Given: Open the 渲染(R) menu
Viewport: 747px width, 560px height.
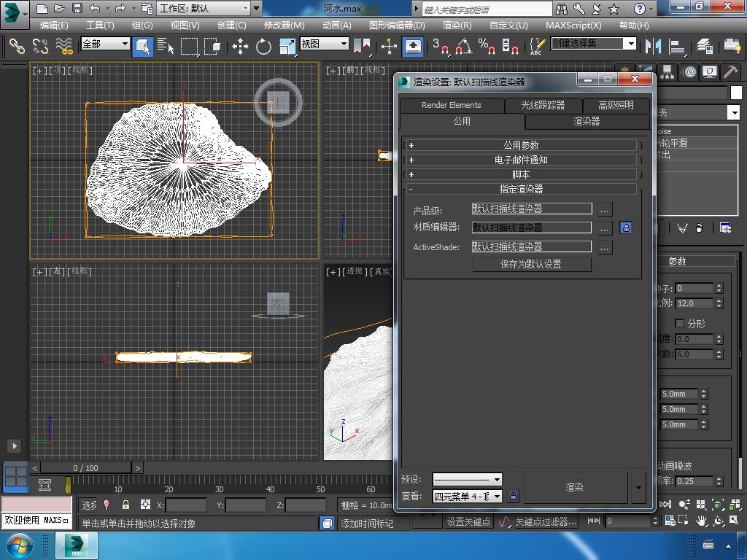Looking at the screenshot, I should [x=457, y=26].
